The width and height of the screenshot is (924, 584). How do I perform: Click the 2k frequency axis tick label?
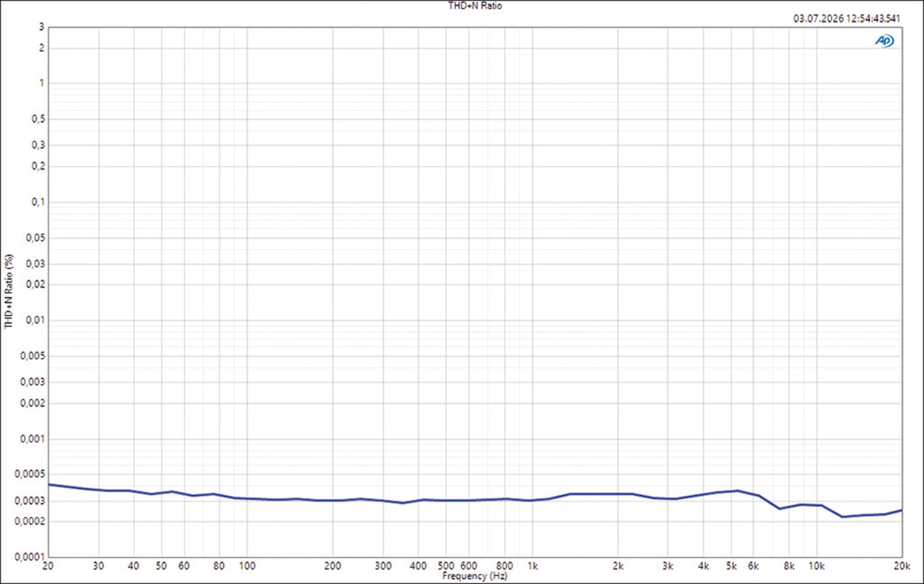point(618,566)
